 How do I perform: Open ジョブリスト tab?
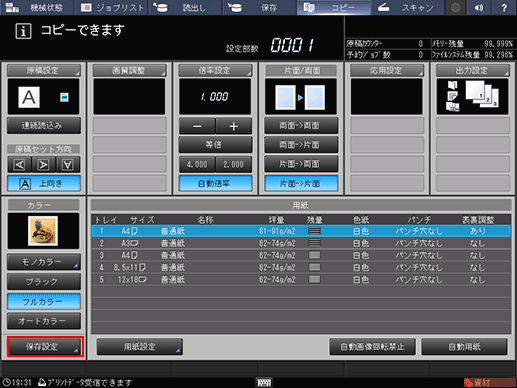coord(112,8)
